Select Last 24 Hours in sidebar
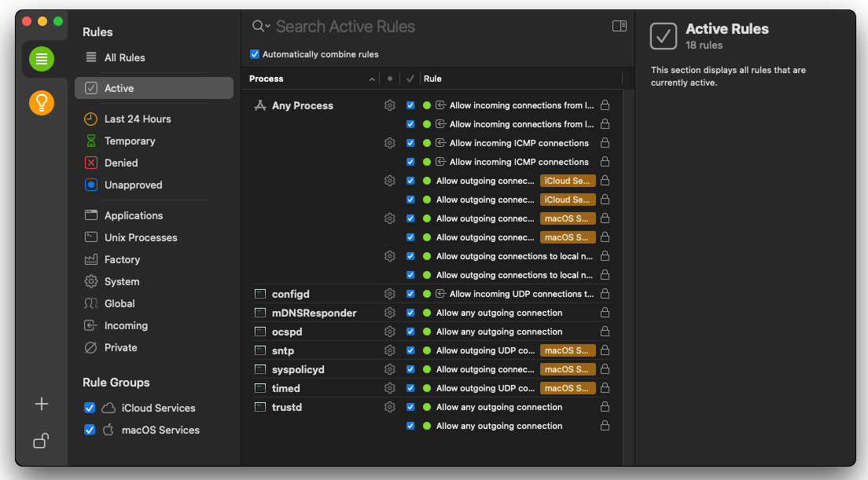The height and width of the screenshot is (480, 868). [138, 119]
